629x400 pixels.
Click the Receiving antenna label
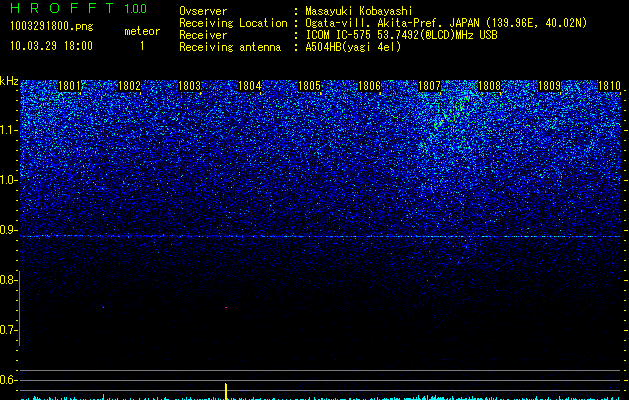pyautogui.click(x=230, y=47)
